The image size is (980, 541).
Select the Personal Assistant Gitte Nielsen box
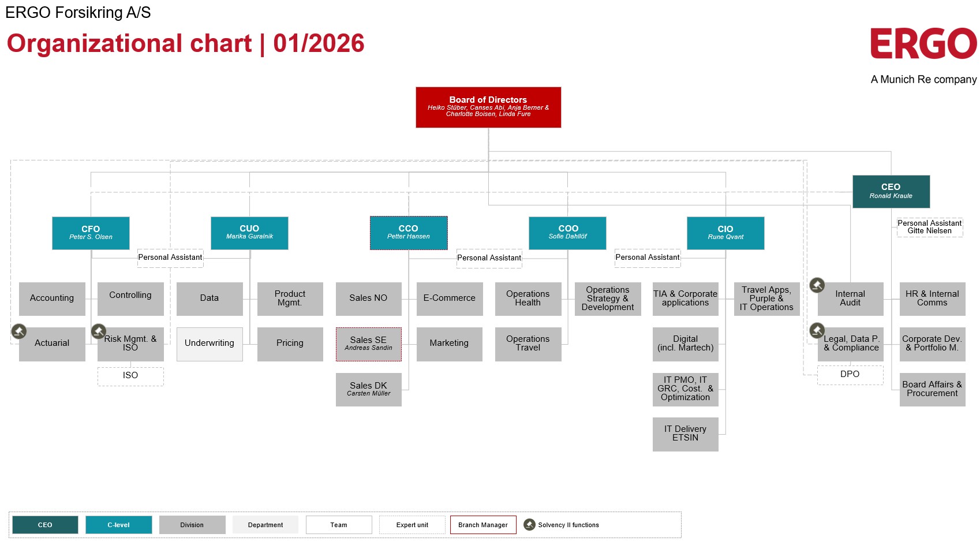point(929,227)
